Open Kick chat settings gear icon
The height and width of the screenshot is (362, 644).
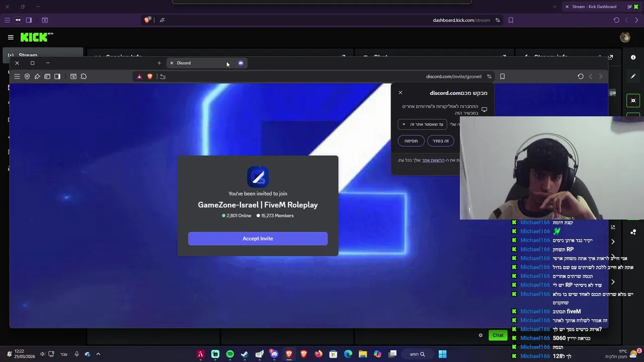click(x=480, y=335)
